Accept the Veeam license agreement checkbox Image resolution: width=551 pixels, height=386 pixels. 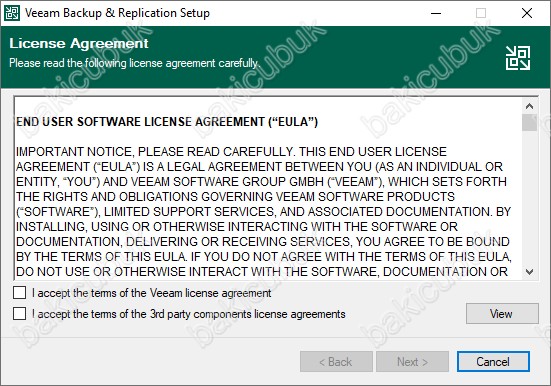[19, 292]
